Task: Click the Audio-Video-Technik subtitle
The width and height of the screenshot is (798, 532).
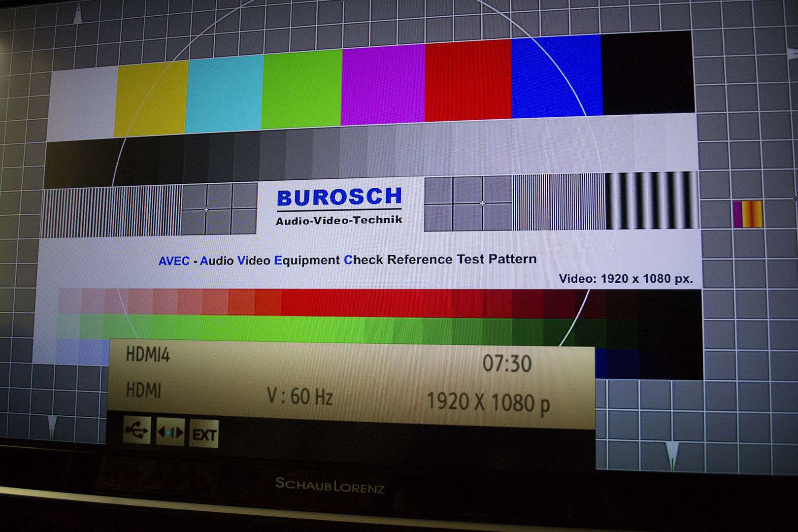Action: [x=339, y=220]
